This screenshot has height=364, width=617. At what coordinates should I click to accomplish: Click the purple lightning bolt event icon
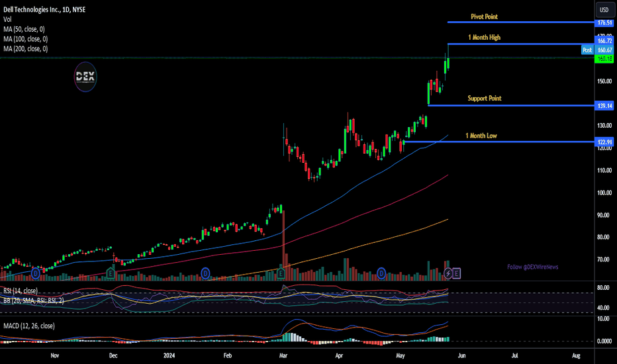(448, 273)
